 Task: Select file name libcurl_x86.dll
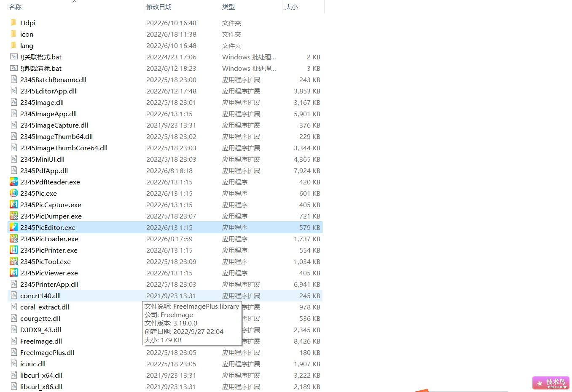pyautogui.click(x=41, y=387)
